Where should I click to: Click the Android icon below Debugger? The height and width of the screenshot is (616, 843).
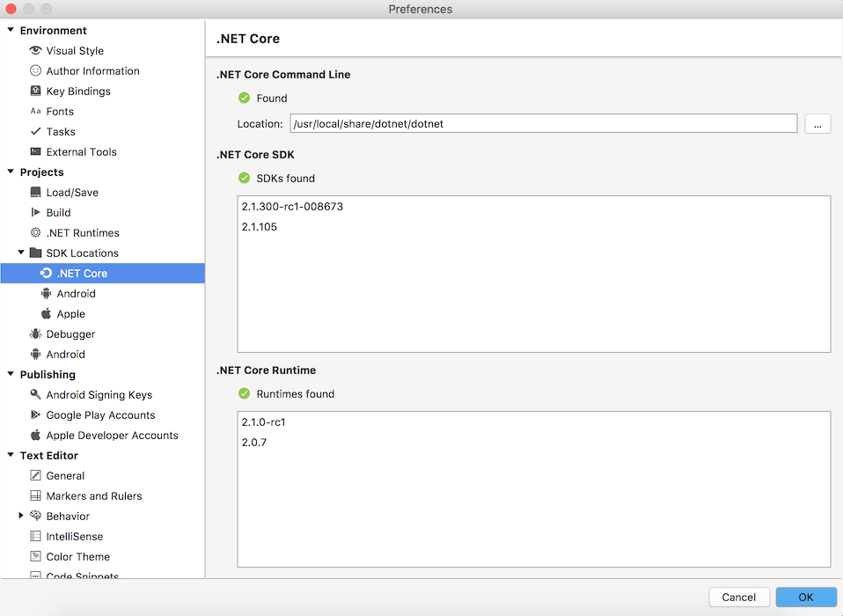[35, 355]
